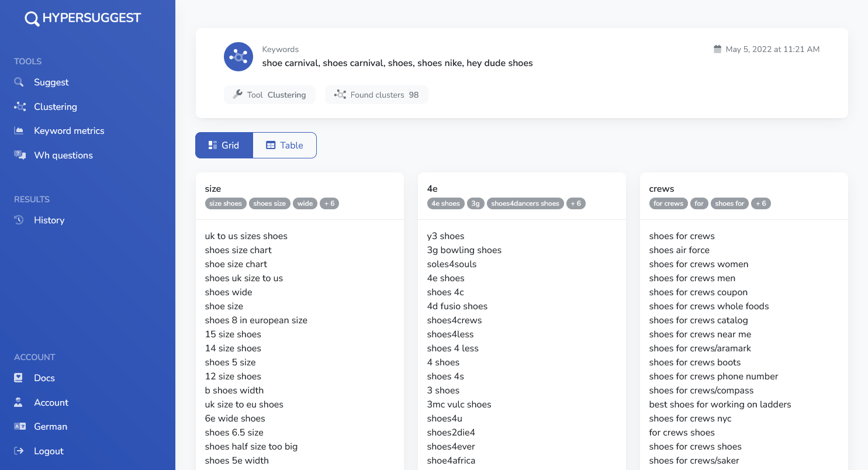868x470 pixels.
Task: Select '3mc vulc shoes' keyword
Action: pos(459,405)
